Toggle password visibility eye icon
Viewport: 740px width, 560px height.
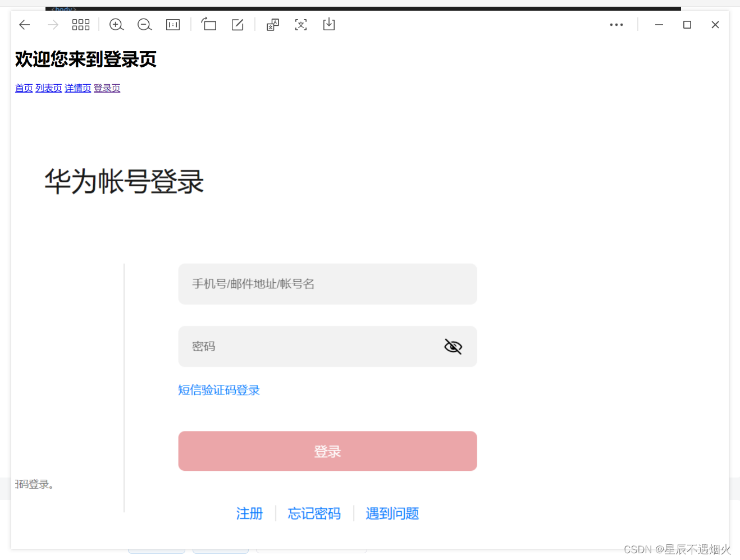pyautogui.click(x=453, y=347)
